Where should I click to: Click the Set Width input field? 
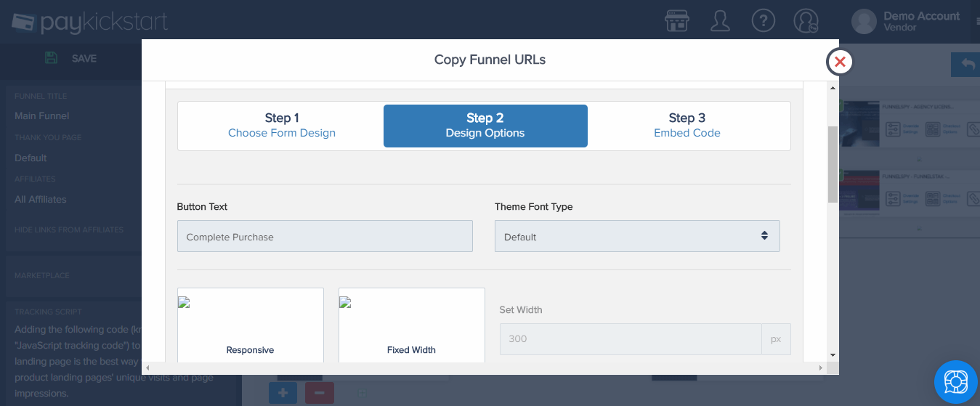pos(631,338)
